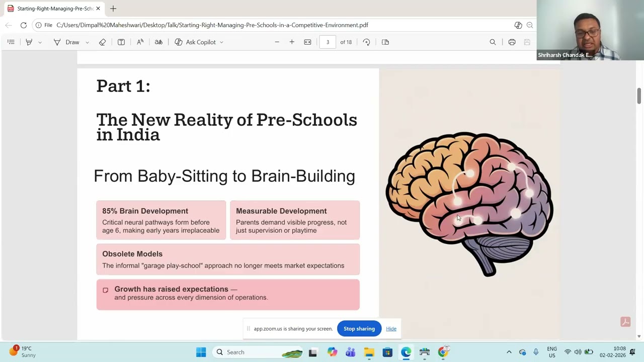Open Ask Copilot
This screenshot has width=644, height=362.
point(195,42)
